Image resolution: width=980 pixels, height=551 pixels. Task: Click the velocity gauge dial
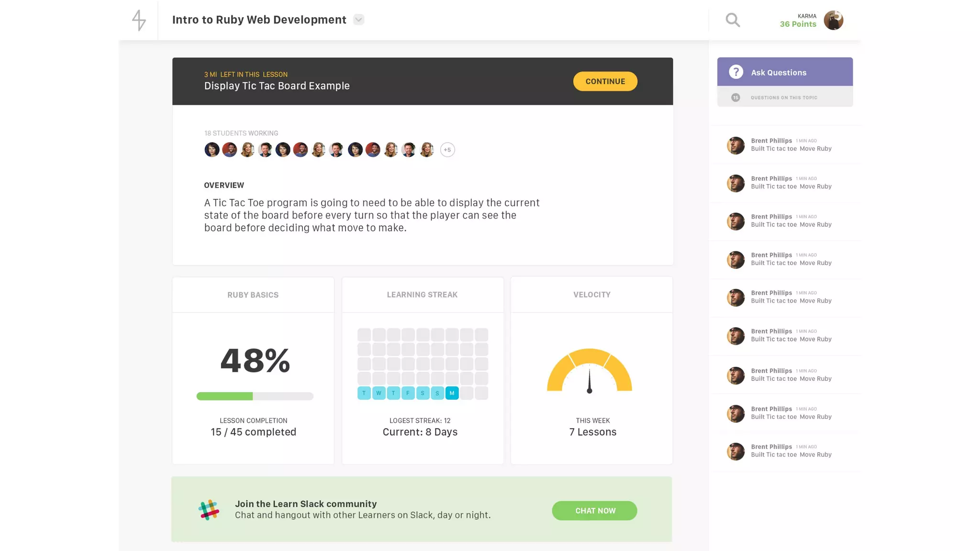point(589,371)
